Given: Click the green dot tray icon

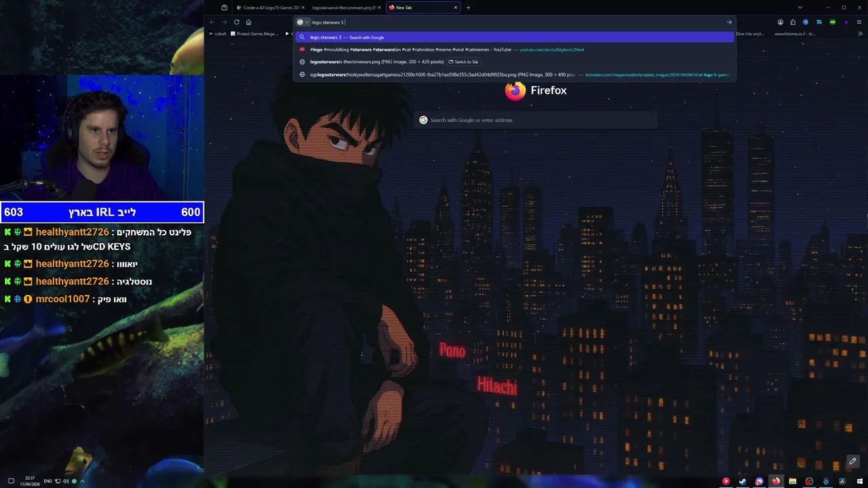Looking at the screenshot, I should [74, 481].
